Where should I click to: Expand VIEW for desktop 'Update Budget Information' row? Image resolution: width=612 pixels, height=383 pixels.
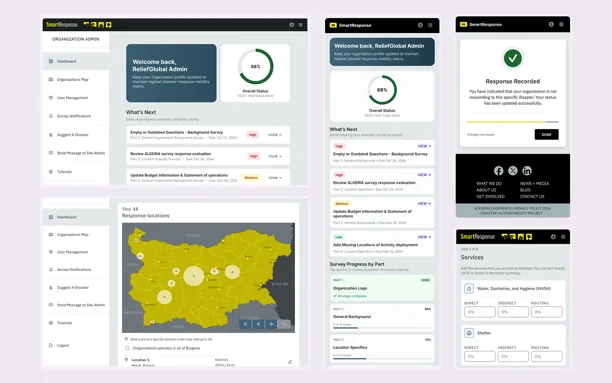coord(275,178)
